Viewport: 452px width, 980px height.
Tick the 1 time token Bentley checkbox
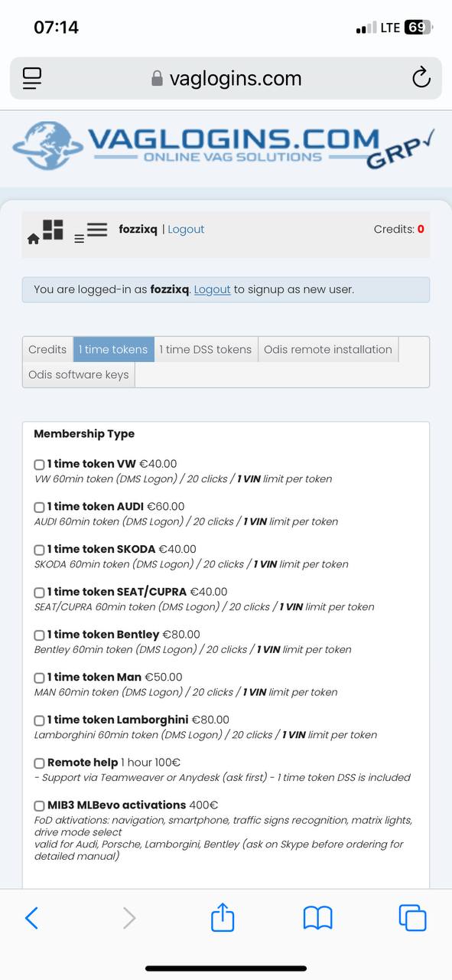[x=39, y=635]
